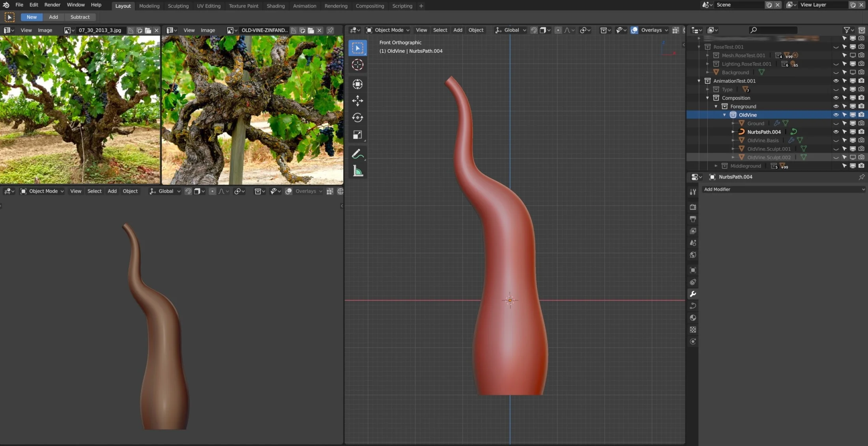
Task: Open the Object Data curve properties tab
Action: tap(693, 306)
